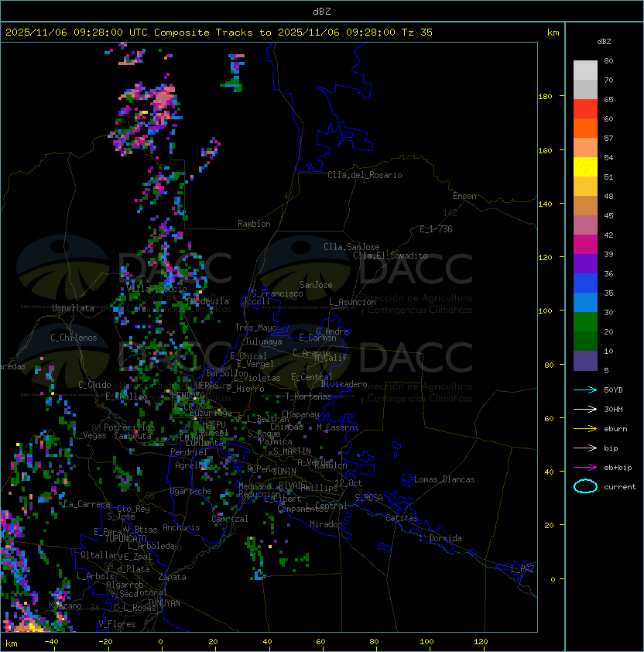The image size is (644, 652).
Task: Click the 'eburn' legend label
Action: click(x=615, y=429)
